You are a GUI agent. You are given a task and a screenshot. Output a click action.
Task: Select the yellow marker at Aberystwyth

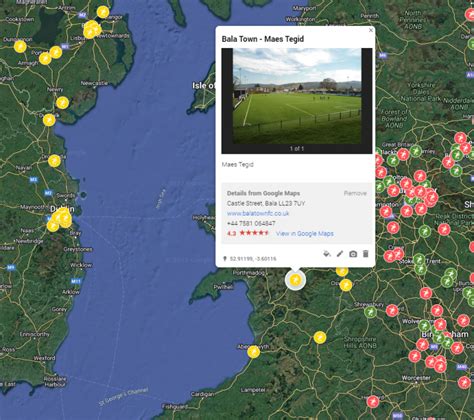point(254,352)
